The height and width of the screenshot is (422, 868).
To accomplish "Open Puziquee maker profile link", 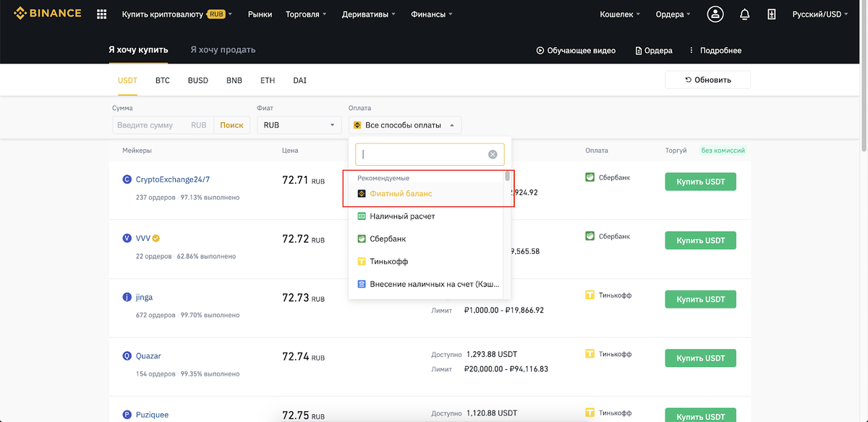I will pyautogui.click(x=152, y=415).
